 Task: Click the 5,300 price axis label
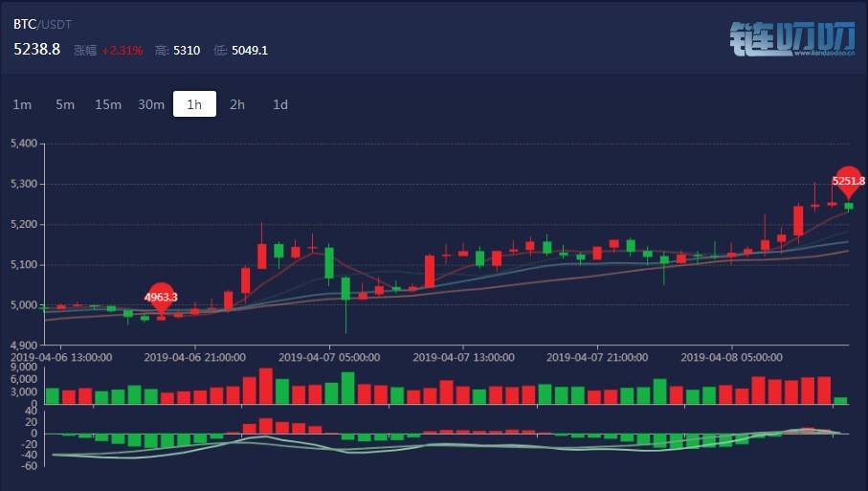point(24,184)
